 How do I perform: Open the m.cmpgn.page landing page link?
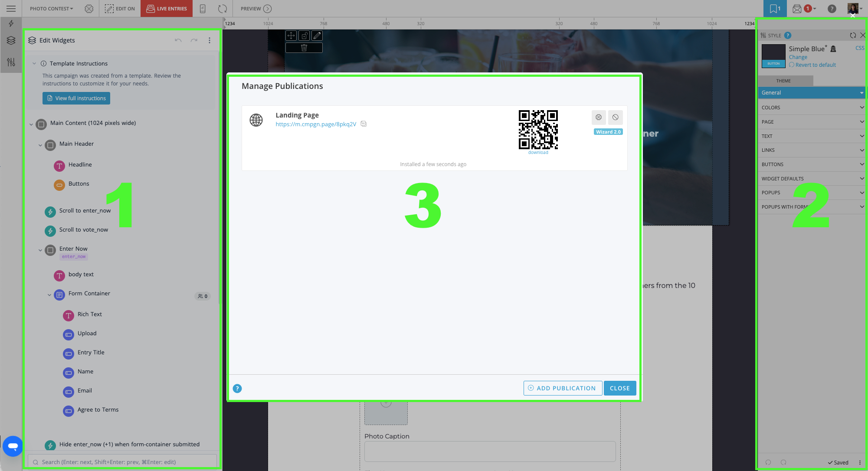316,124
